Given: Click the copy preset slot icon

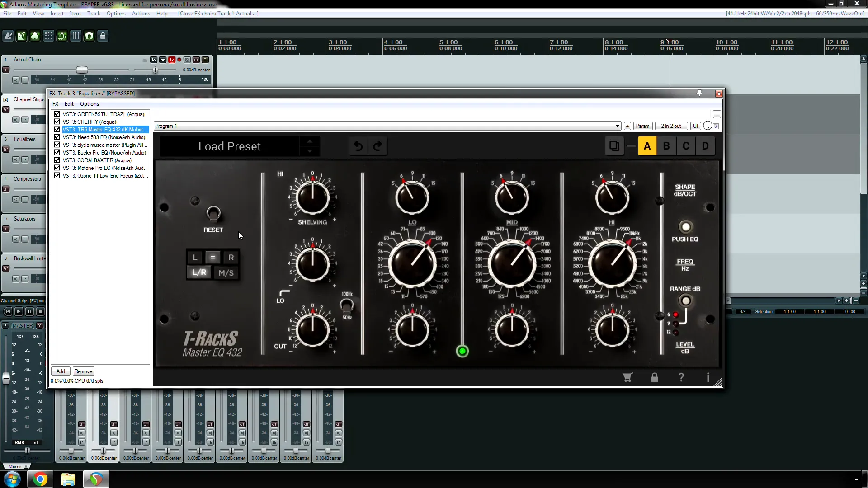Looking at the screenshot, I should (614, 146).
